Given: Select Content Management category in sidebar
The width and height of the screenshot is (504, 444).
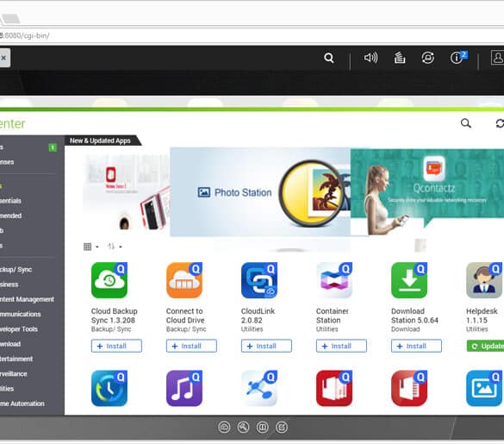Looking at the screenshot, I should pyautogui.click(x=27, y=299).
